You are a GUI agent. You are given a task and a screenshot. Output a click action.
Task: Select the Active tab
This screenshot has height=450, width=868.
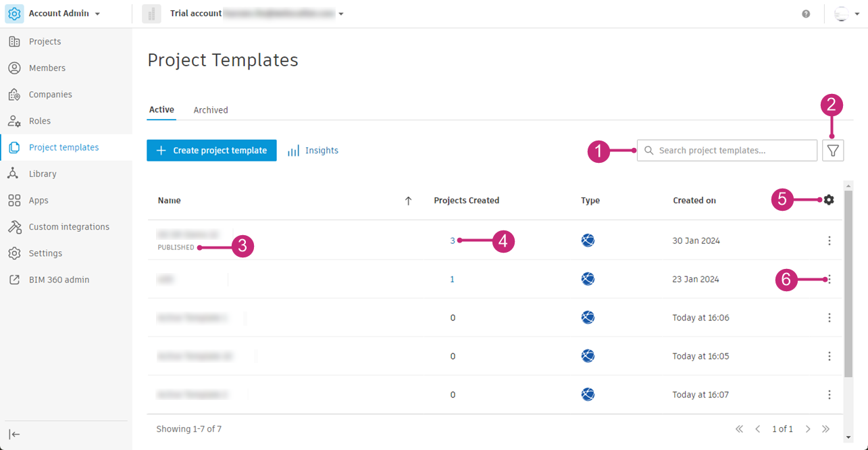[x=161, y=109]
